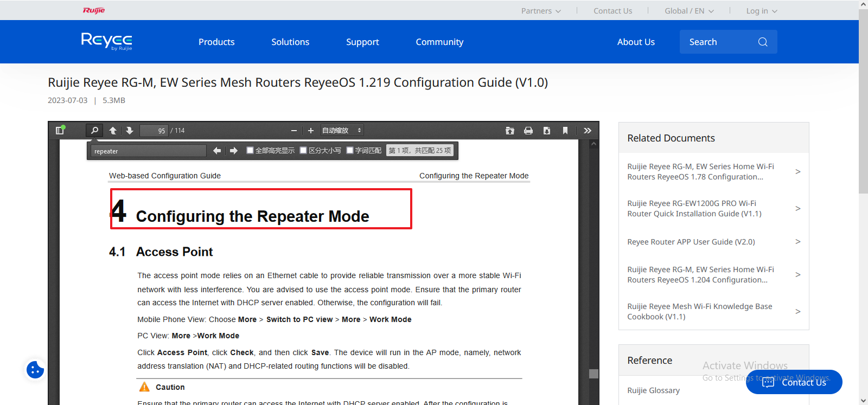Click the Reference heading
Image resolution: width=868 pixels, height=405 pixels.
(649, 361)
